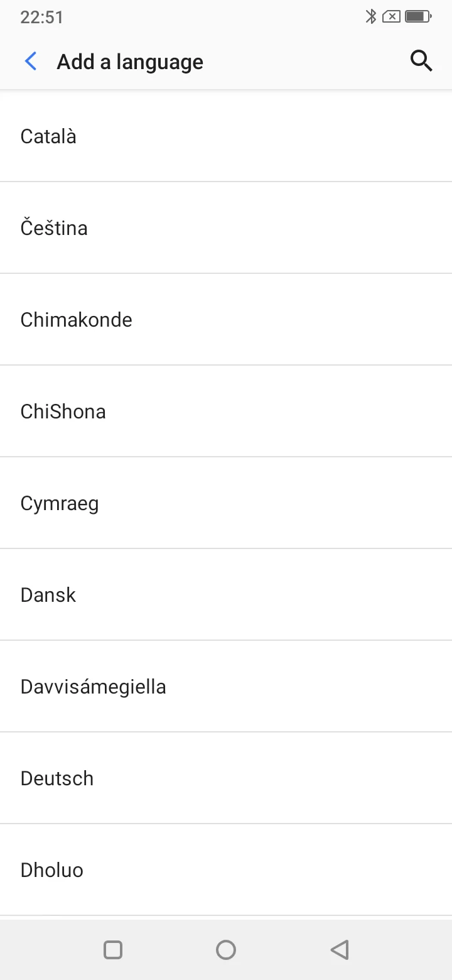This screenshot has width=452, height=980.
Task: Tap the Android home circle button
Action: (226, 949)
